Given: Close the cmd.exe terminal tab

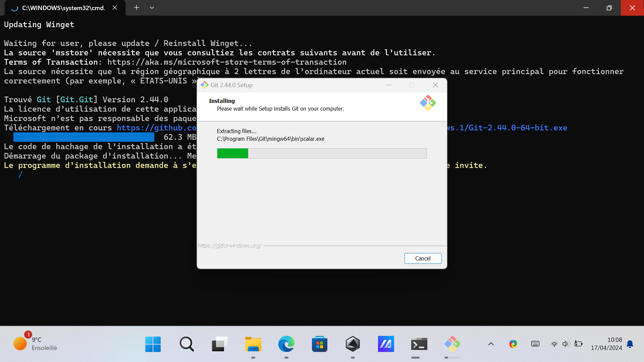Looking at the screenshot, I should point(115,8).
